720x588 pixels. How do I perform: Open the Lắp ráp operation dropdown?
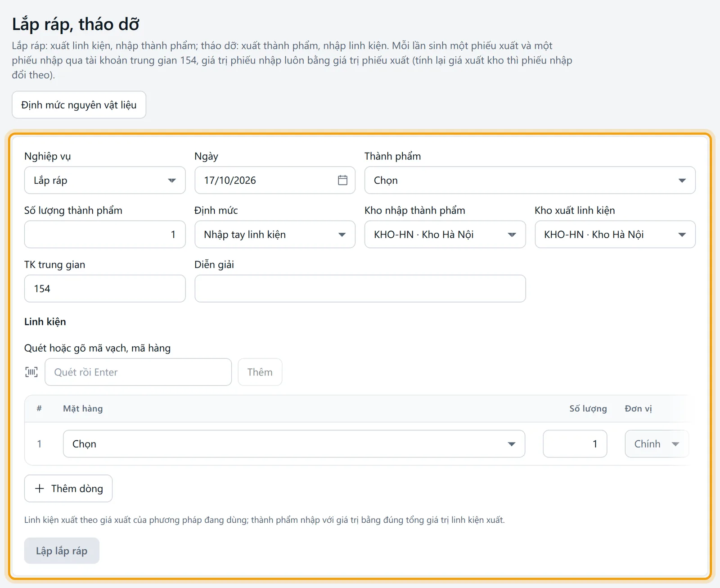105,180
